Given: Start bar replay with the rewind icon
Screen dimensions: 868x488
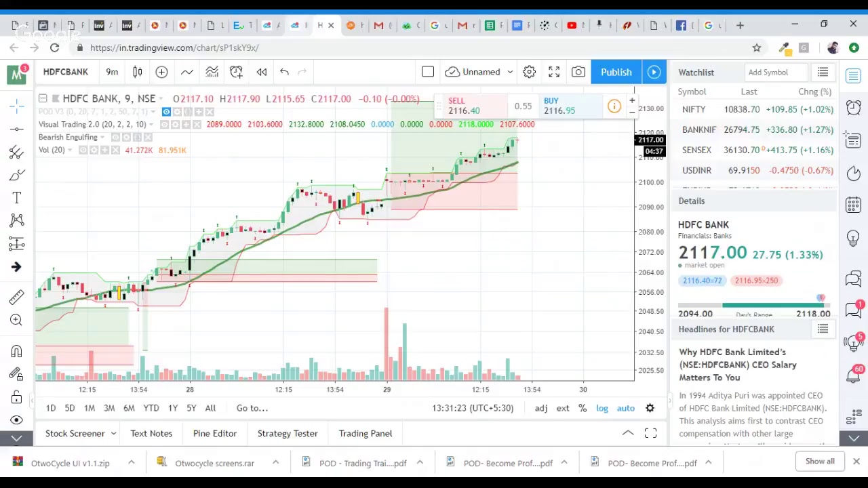Looking at the screenshot, I should [262, 72].
